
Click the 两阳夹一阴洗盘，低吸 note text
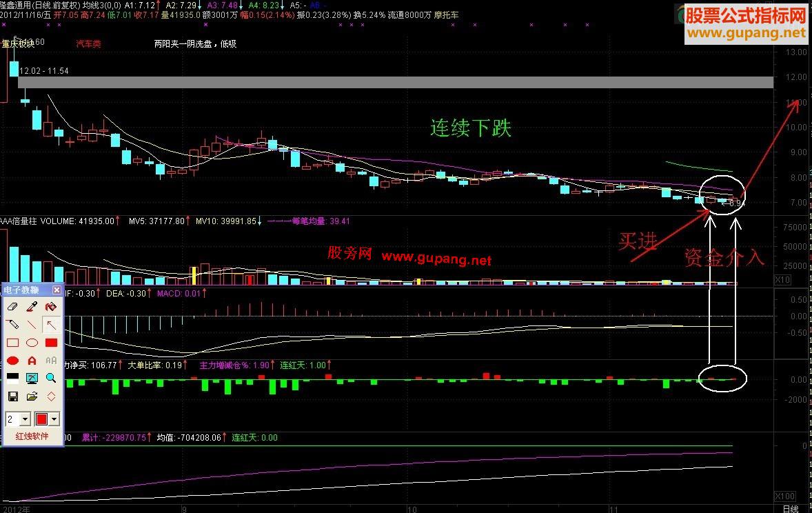195,43
